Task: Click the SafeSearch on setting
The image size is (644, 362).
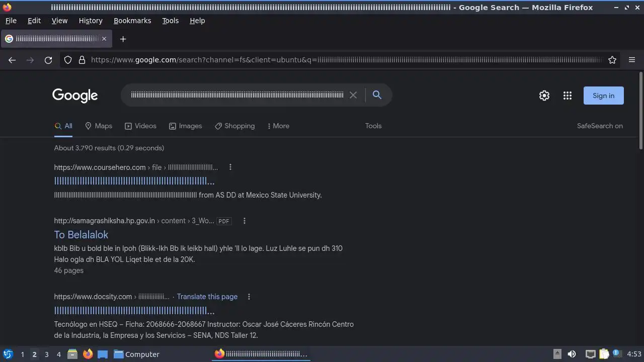Action: [x=600, y=126]
